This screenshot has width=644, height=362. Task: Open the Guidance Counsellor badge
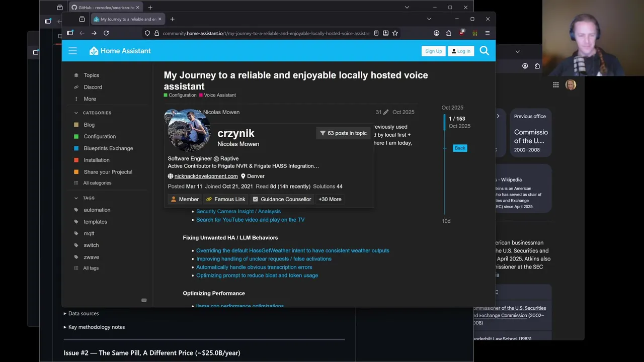tap(282, 199)
